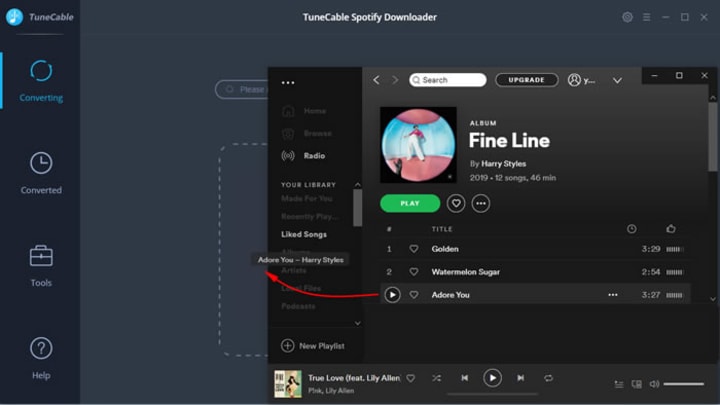The width and height of the screenshot is (720, 405).
Task: Click the True Love song title
Action: tap(354, 378)
